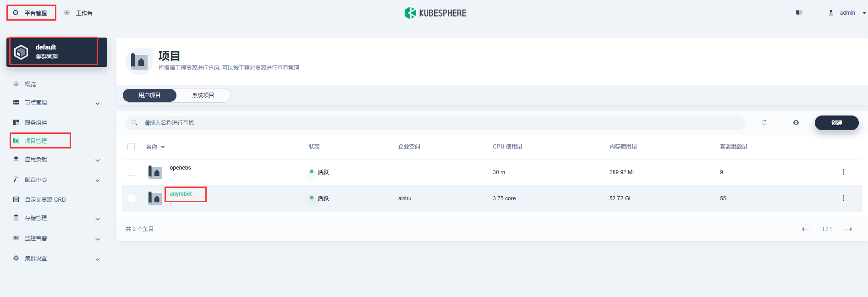Open the anyrobot project link

[181, 194]
